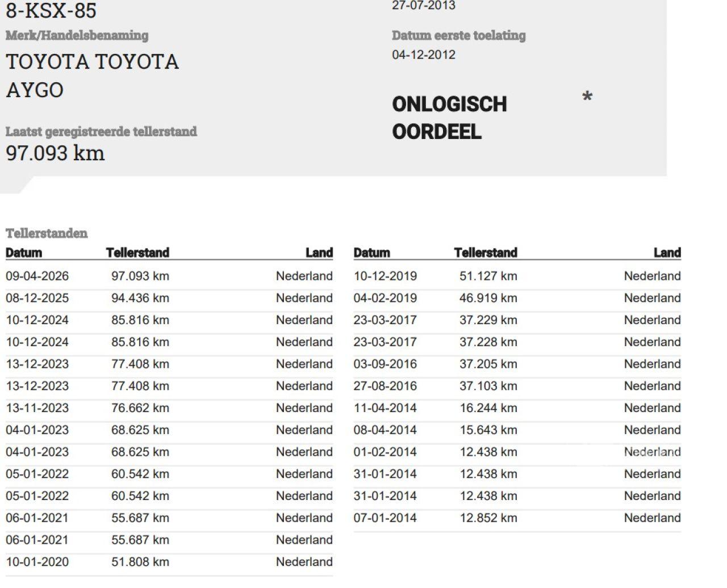
Task: Click the TOYOTA TOYOTA AYGO model name
Action: pos(92,75)
